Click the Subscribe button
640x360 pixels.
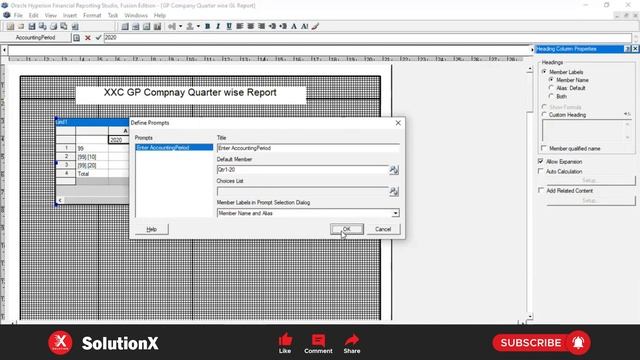tap(541, 342)
